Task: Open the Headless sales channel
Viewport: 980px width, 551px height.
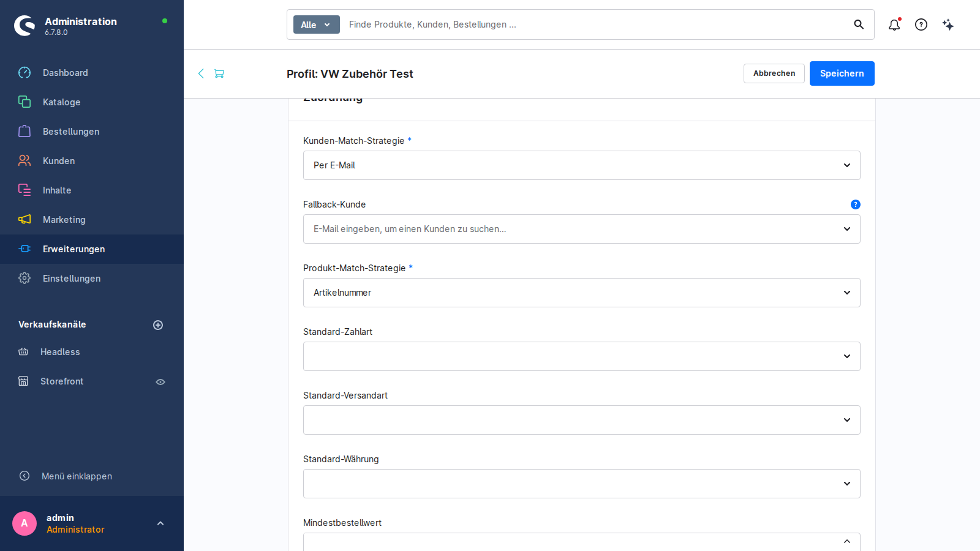Action: click(x=60, y=352)
